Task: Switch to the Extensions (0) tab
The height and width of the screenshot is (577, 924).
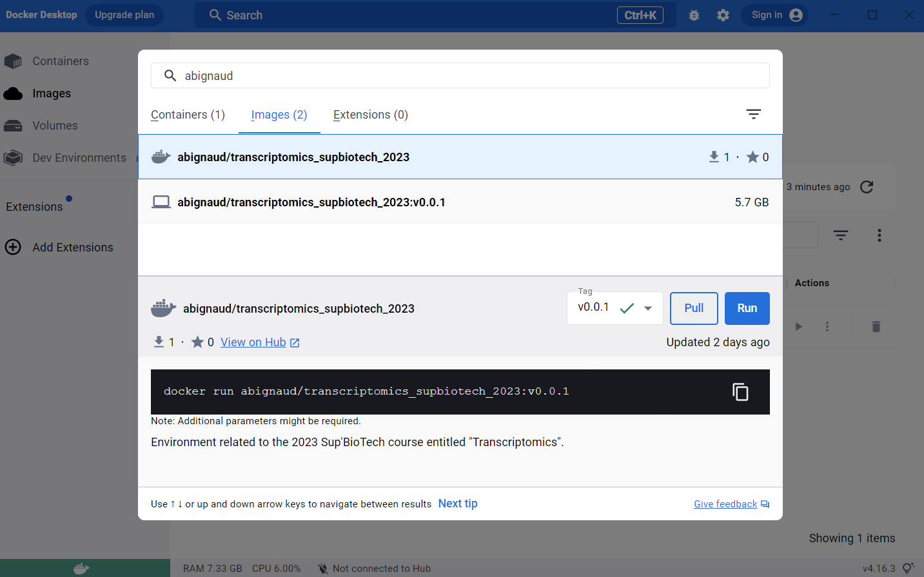Action: point(370,115)
